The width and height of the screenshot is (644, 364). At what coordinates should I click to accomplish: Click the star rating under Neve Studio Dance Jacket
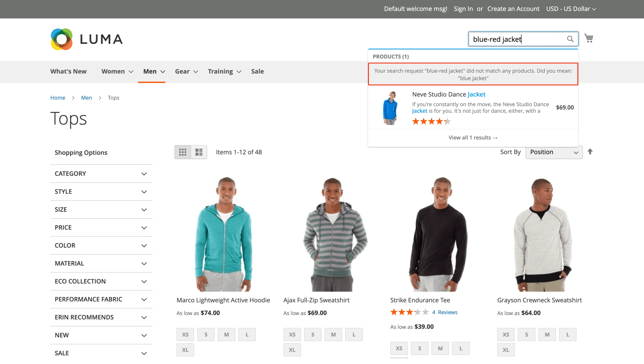tap(431, 121)
